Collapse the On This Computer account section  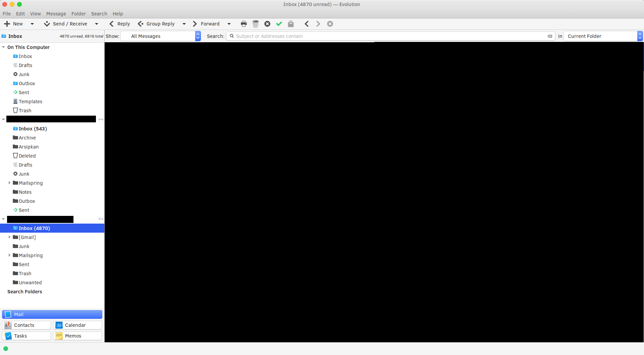pyautogui.click(x=4, y=47)
